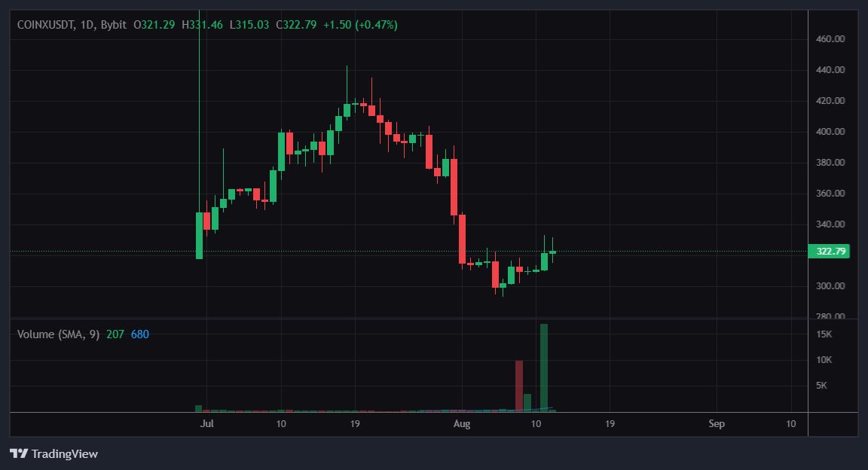Click the open value O321.29 in legend
This screenshot has height=470, width=868.
154,25
